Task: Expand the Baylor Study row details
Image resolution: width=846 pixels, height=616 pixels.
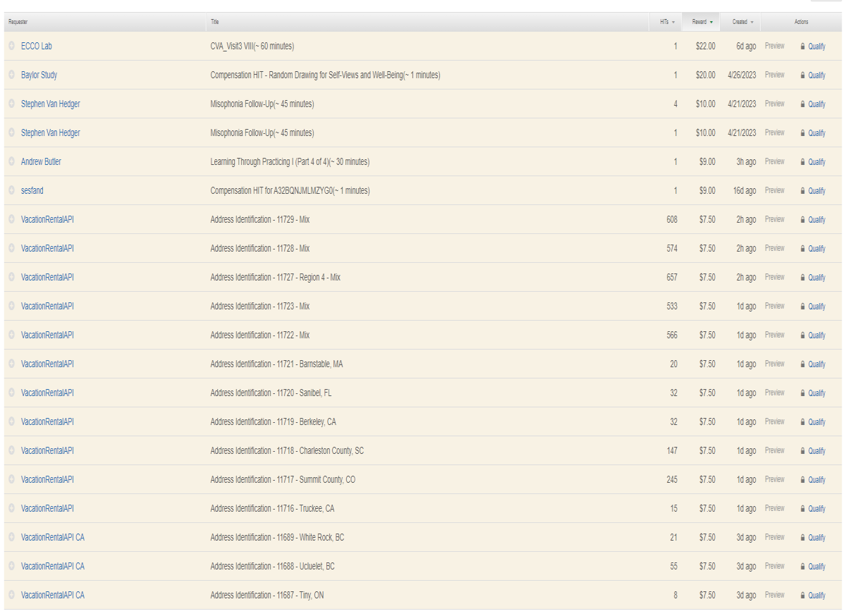Action: tap(11, 75)
